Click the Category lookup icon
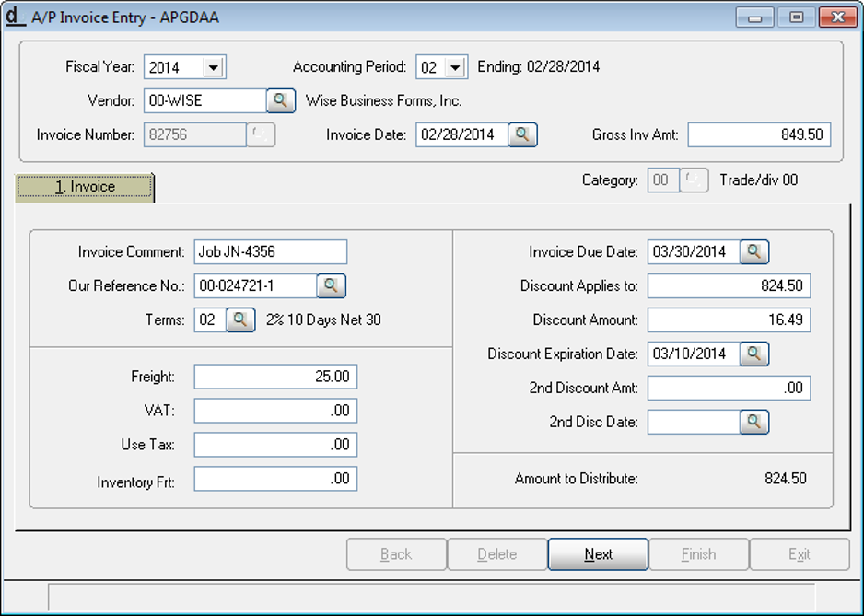The height and width of the screenshot is (616, 864). [694, 180]
